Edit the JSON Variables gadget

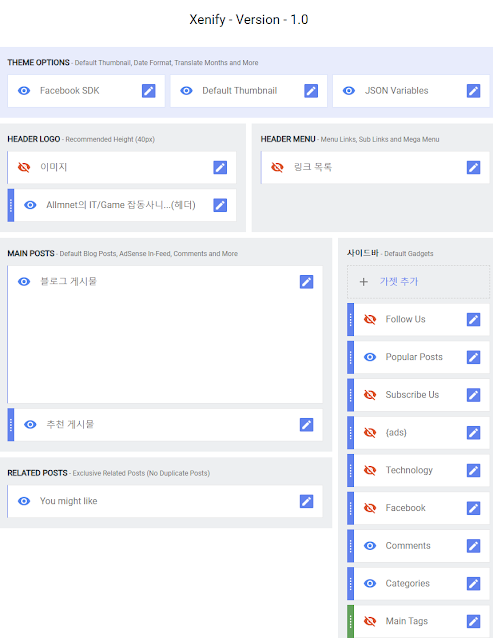click(473, 91)
